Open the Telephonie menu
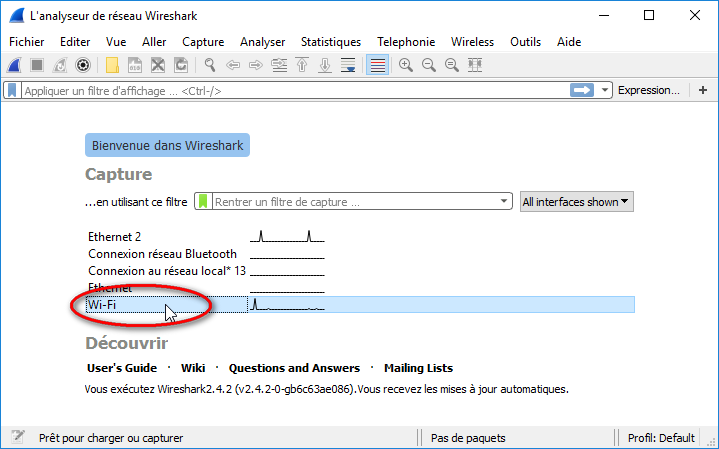Viewport: 719px width, 449px height. (406, 42)
